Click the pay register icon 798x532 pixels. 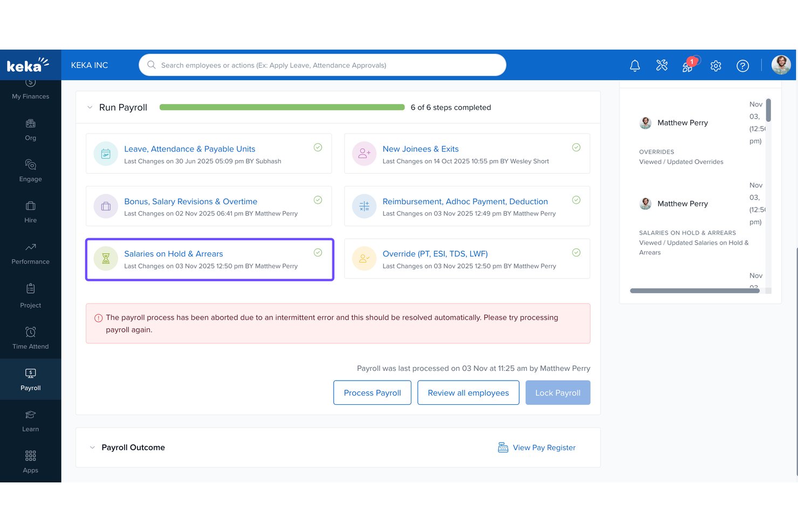(x=503, y=447)
